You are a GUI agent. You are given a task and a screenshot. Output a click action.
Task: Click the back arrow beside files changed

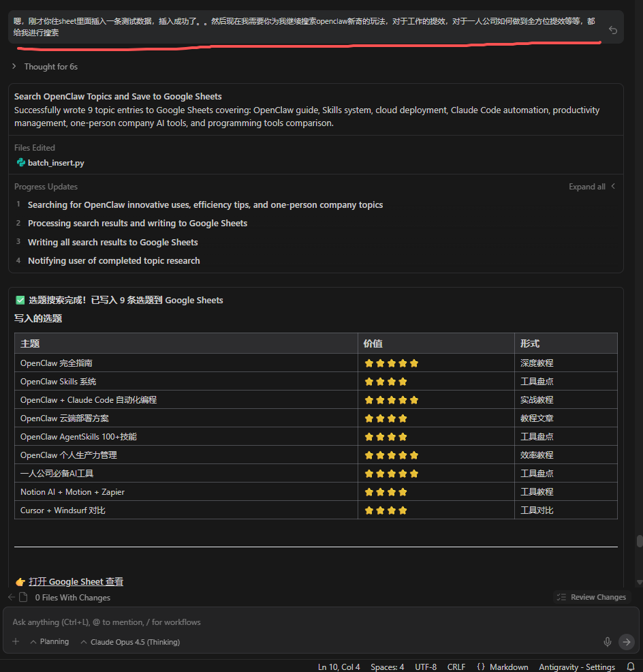(11, 597)
